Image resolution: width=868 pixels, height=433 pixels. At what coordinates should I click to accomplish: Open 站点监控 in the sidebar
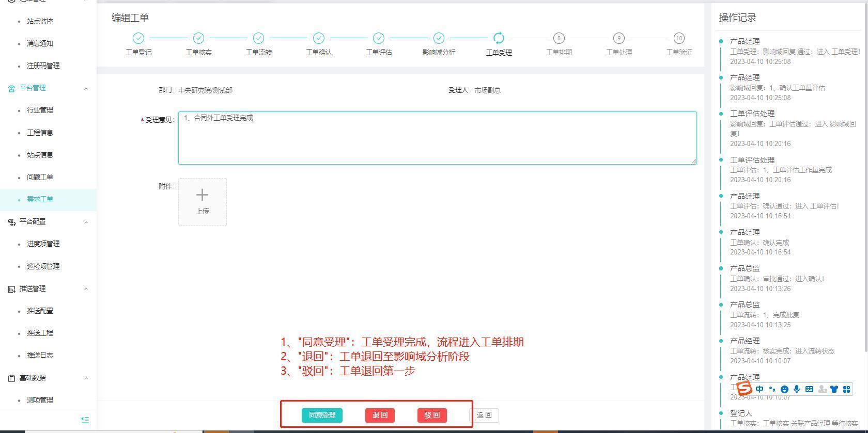(40, 21)
